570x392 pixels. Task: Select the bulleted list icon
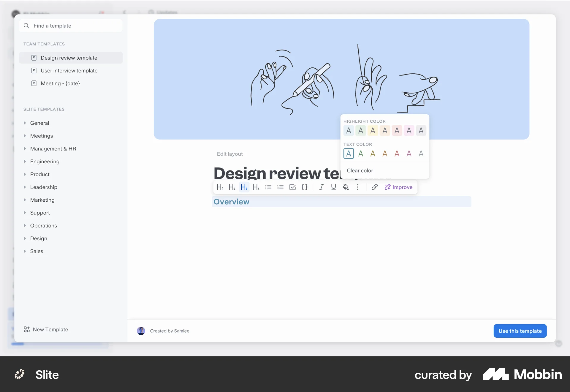point(268,187)
